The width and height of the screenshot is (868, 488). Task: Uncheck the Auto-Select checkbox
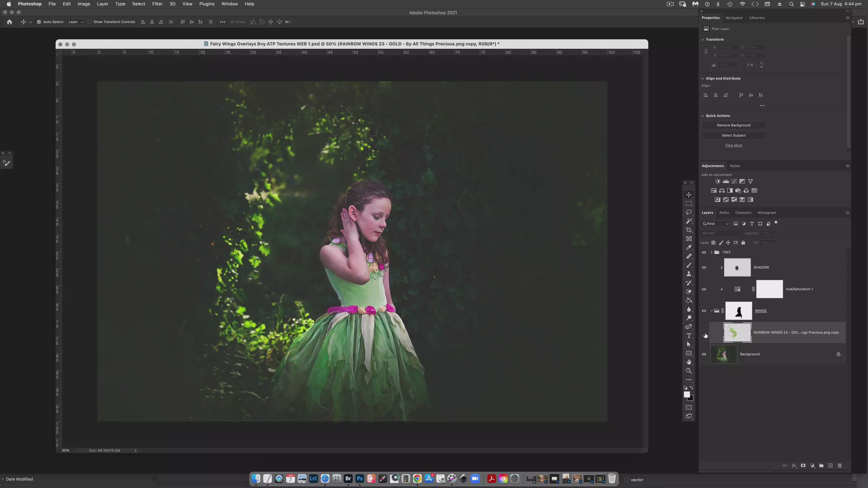tap(39, 22)
